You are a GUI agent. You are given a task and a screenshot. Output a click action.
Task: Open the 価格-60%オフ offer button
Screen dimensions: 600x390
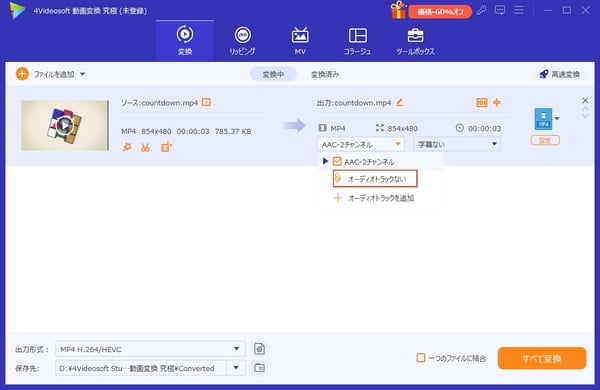click(440, 12)
